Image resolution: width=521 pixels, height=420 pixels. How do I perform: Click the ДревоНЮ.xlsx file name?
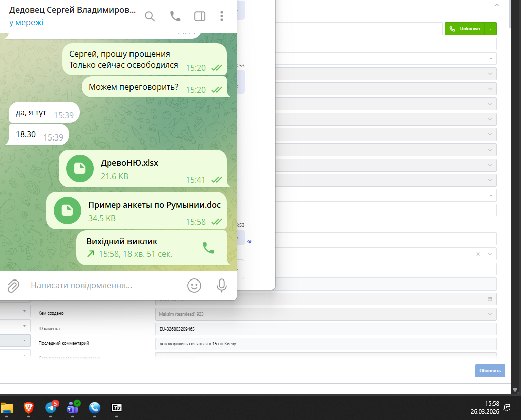click(x=129, y=163)
